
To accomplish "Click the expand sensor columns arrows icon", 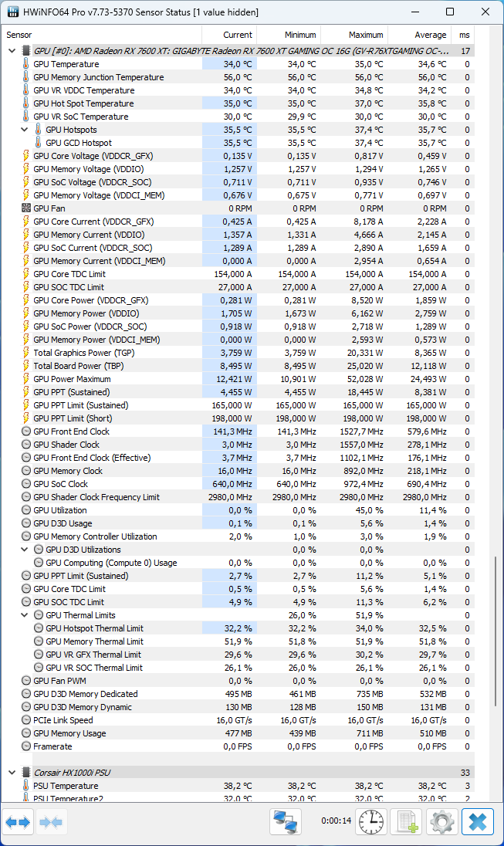I will click(x=17, y=822).
